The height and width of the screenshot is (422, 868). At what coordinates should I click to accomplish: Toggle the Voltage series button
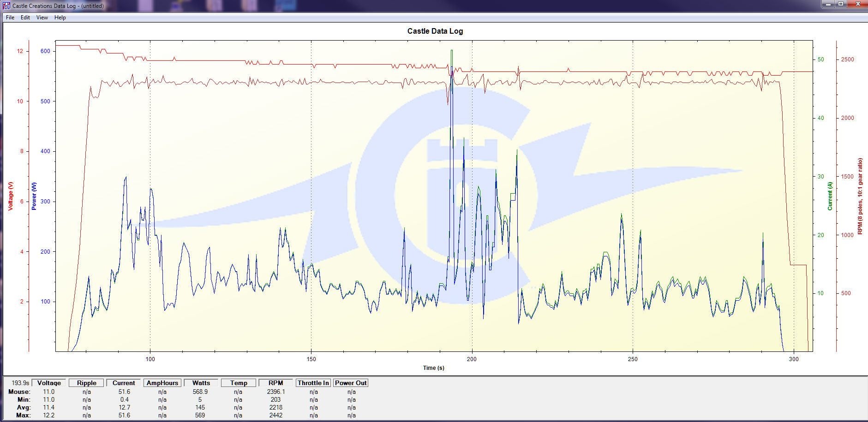pos(49,383)
